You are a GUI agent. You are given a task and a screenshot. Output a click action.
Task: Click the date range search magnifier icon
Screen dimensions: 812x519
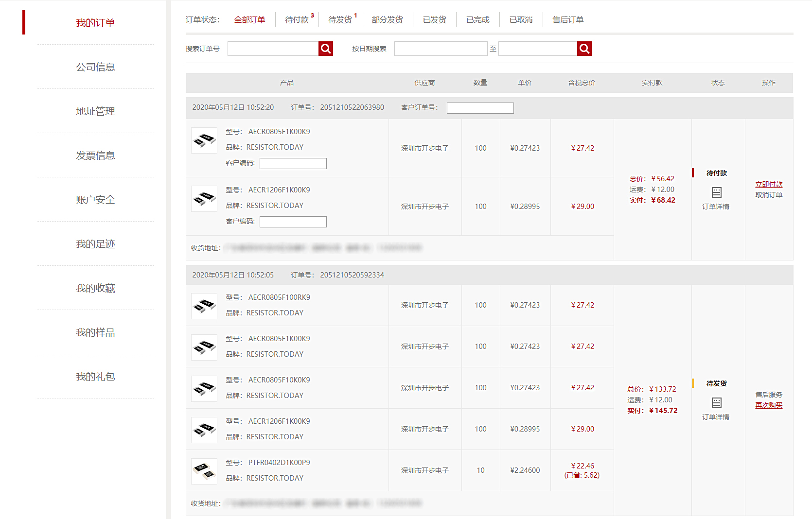tap(584, 49)
